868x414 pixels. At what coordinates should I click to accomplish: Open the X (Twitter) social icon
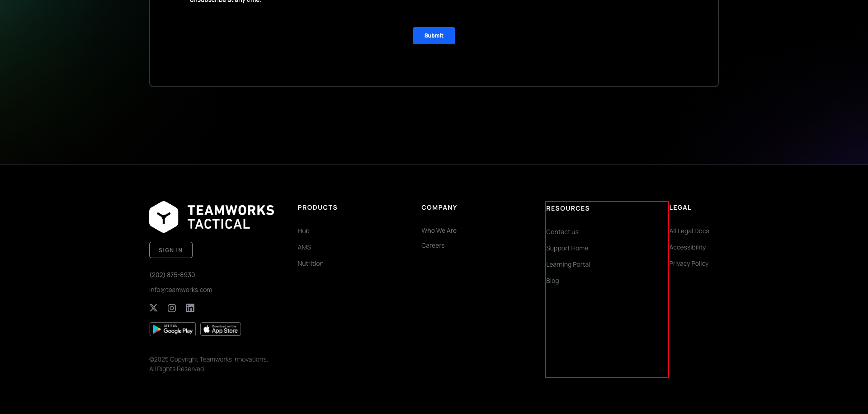coord(153,308)
